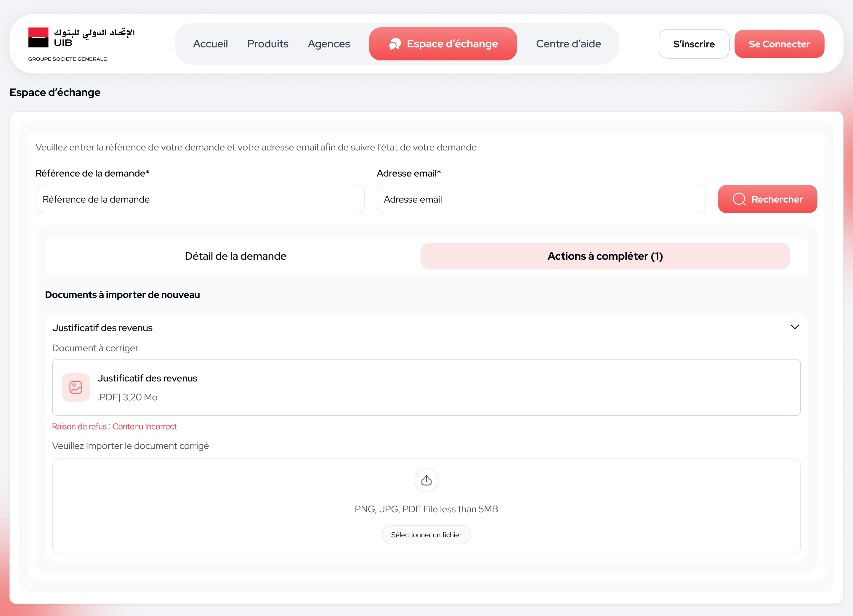Select the Actions à compléter (1) tab
The image size is (853, 616).
coord(605,256)
